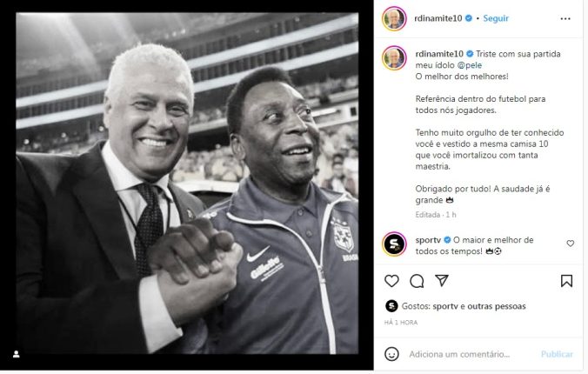The image size is (588, 374).
Task: Click the Seguir follow button
Action: pos(496,18)
